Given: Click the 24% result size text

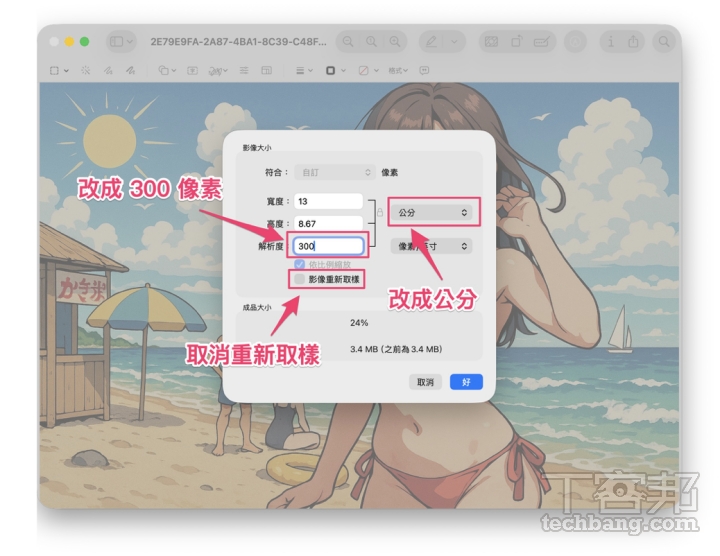Looking at the screenshot, I should point(359,323).
